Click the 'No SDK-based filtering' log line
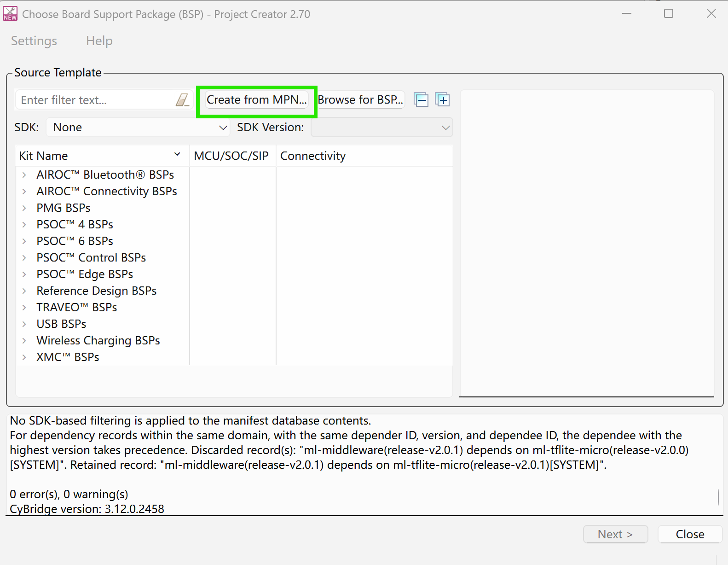Viewport: 728px width, 565px height. pyautogui.click(x=191, y=420)
